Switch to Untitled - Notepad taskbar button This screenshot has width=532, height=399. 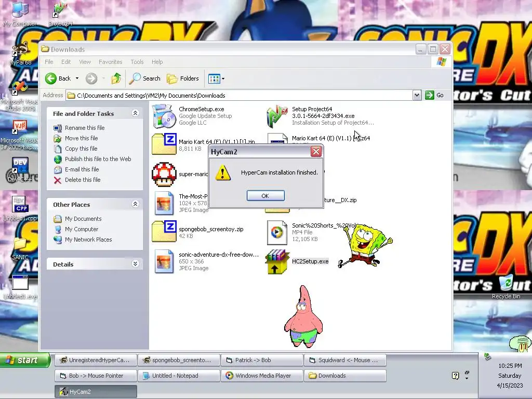(x=179, y=376)
